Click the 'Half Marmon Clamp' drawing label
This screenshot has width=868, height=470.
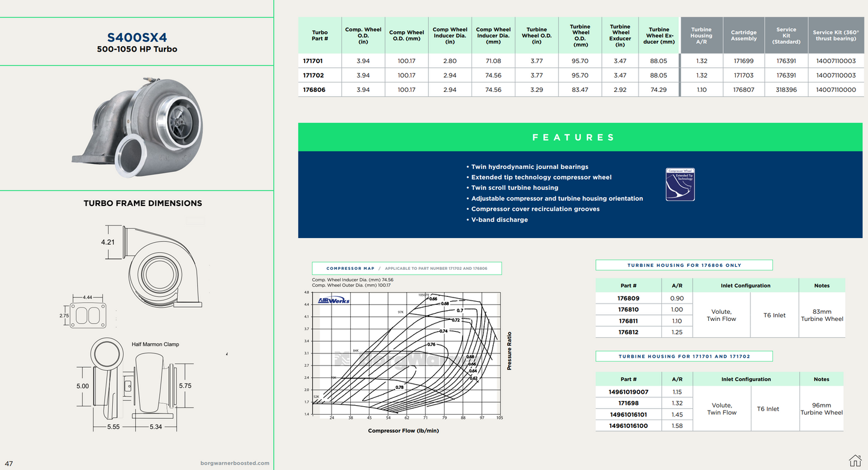[156, 344]
